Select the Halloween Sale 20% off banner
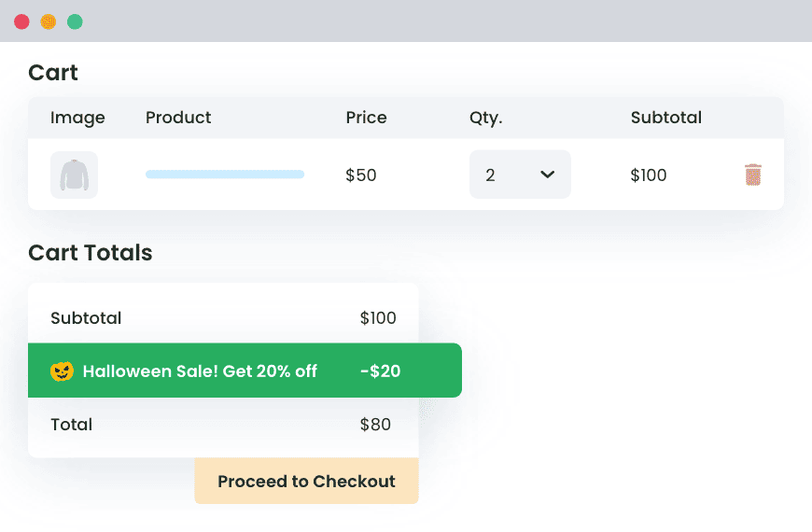This screenshot has width=812, height=532. (245, 371)
